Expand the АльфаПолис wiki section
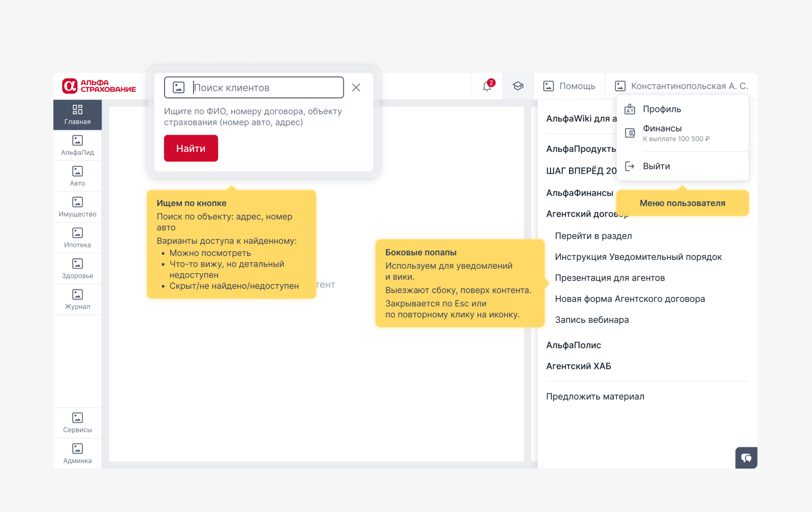The height and width of the screenshot is (512, 812). point(573,345)
